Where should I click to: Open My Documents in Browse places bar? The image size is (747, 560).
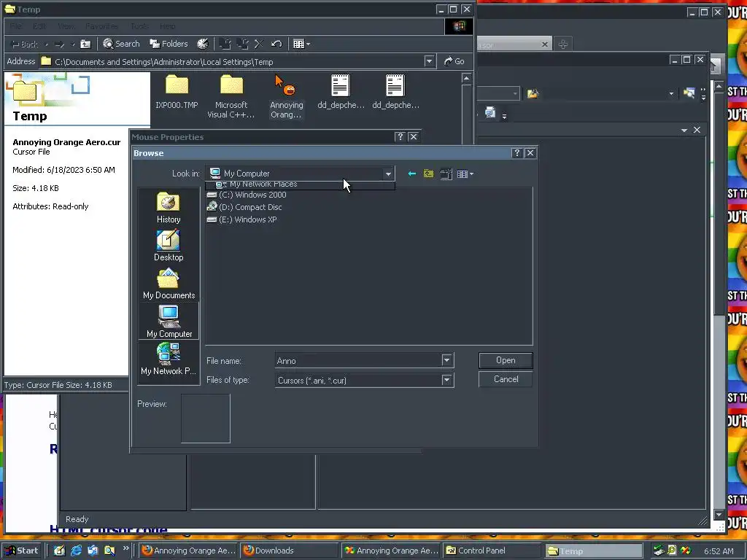[x=169, y=284]
